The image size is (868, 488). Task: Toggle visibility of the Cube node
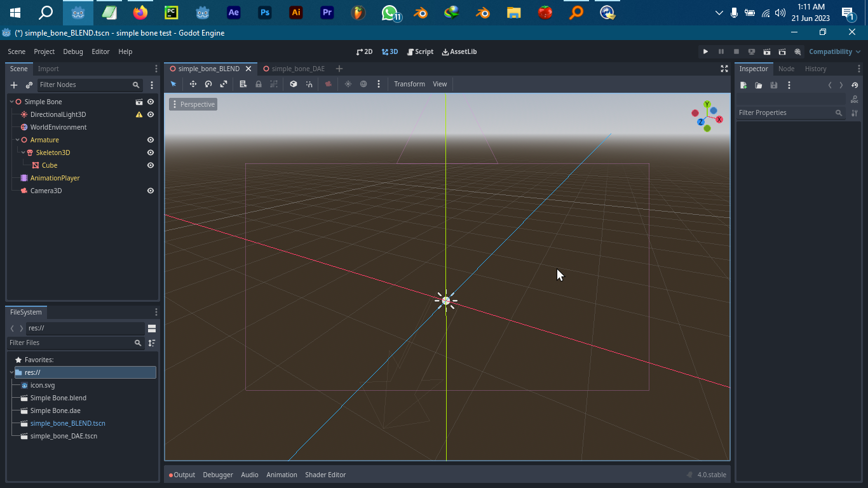click(150, 165)
